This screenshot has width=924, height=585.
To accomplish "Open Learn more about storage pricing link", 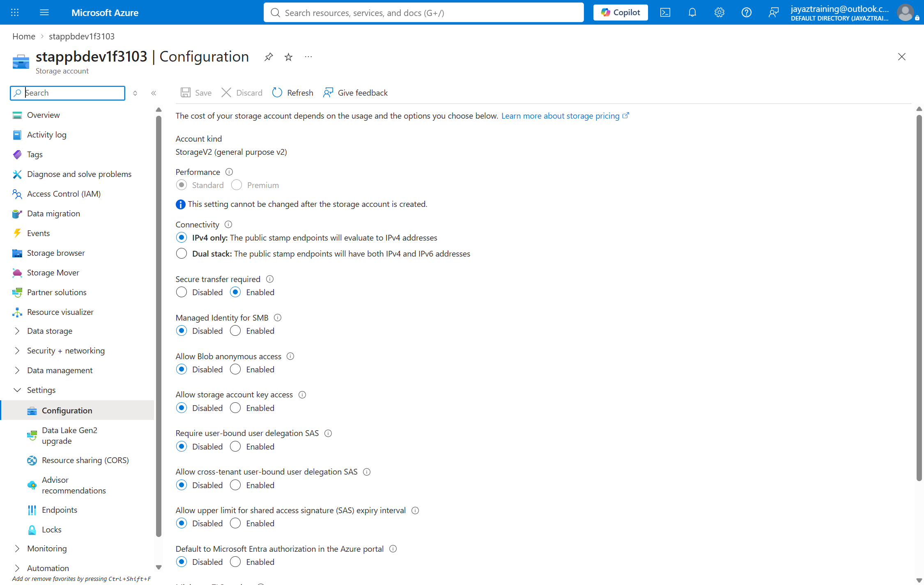I will 565,116.
